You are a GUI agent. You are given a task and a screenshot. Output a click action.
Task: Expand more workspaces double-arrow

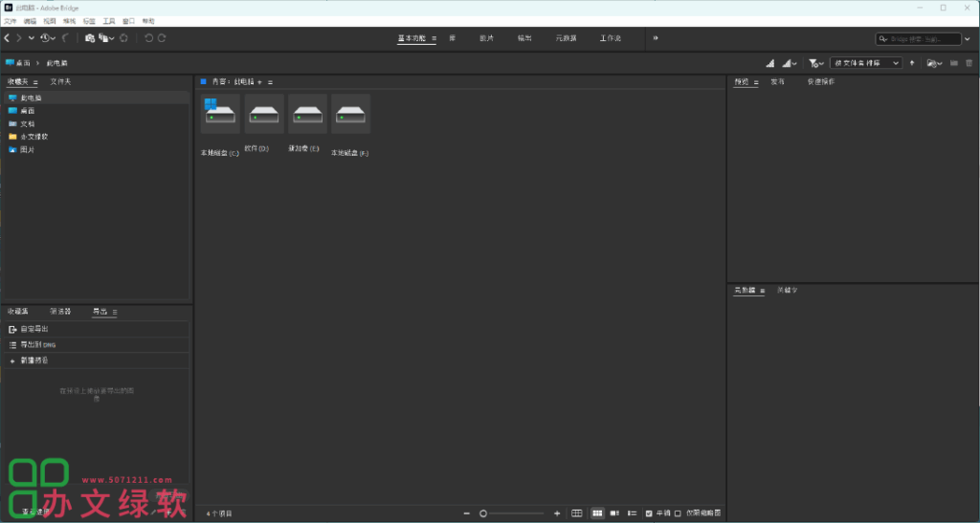click(x=656, y=38)
